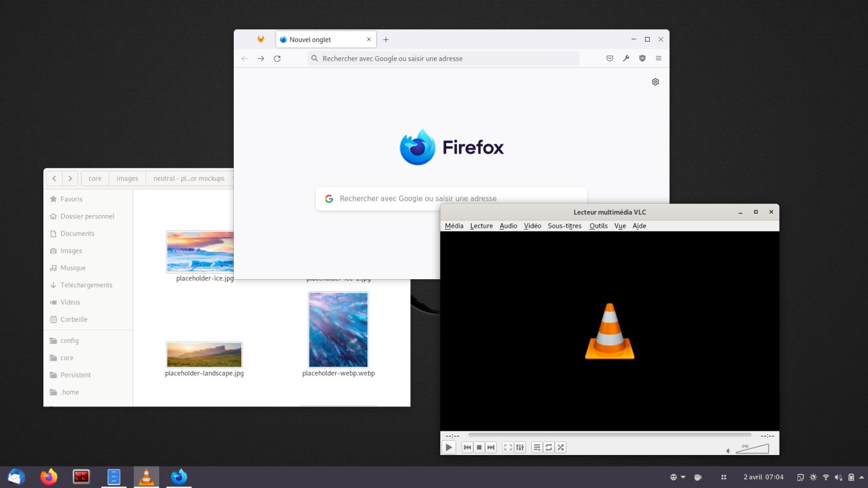
Task: Click VLC remaining time label
Action: coord(767,435)
